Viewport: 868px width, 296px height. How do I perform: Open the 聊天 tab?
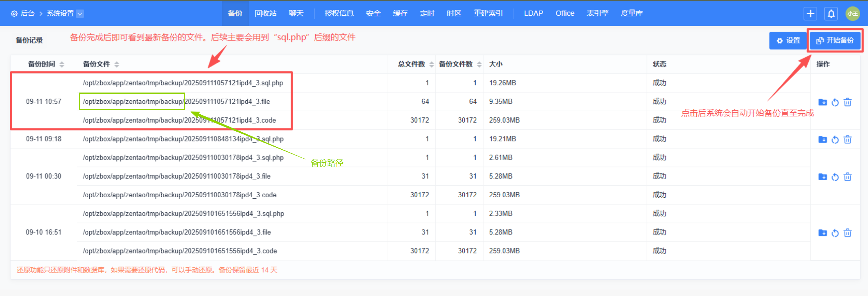click(x=296, y=14)
